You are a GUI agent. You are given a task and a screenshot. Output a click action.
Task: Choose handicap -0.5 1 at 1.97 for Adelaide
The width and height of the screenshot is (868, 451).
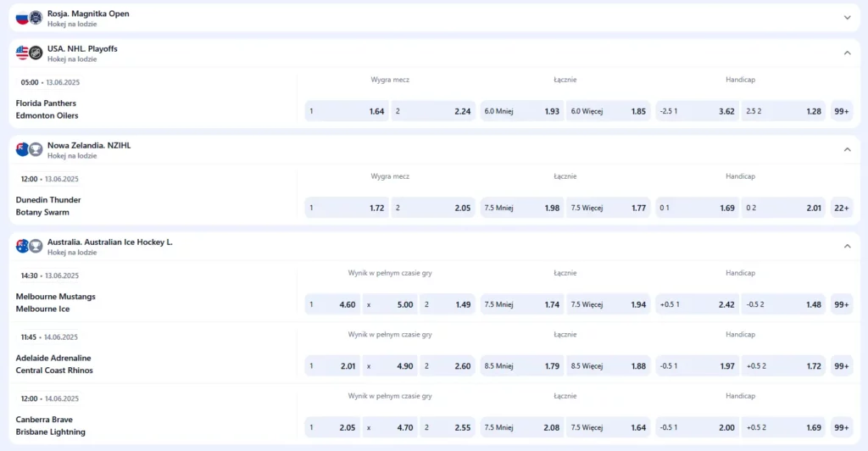tap(696, 366)
